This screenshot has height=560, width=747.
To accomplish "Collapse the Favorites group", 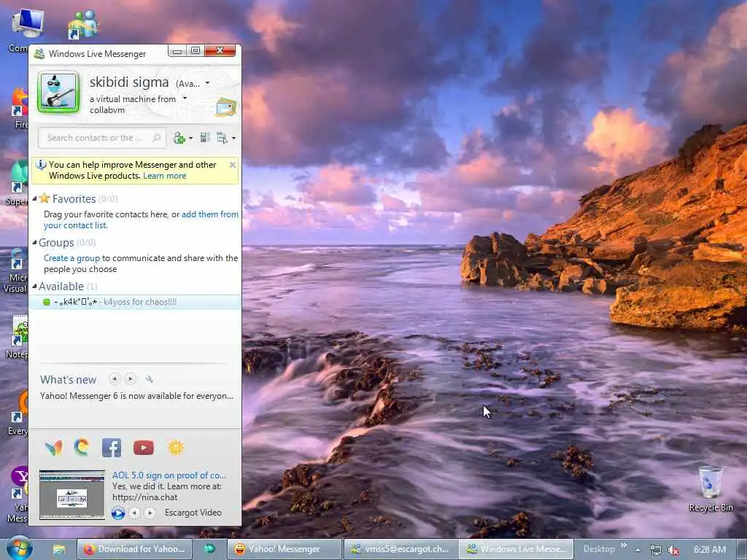I will click(x=34, y=198).
